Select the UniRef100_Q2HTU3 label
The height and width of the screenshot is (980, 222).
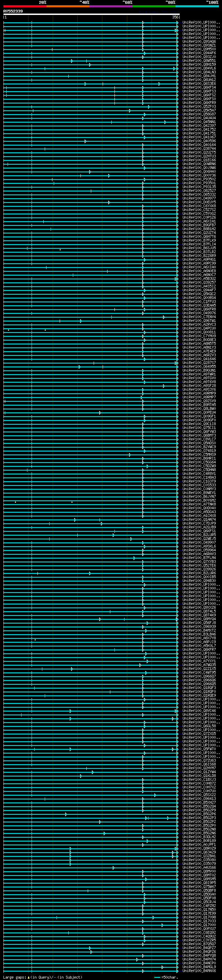[199, 156]
